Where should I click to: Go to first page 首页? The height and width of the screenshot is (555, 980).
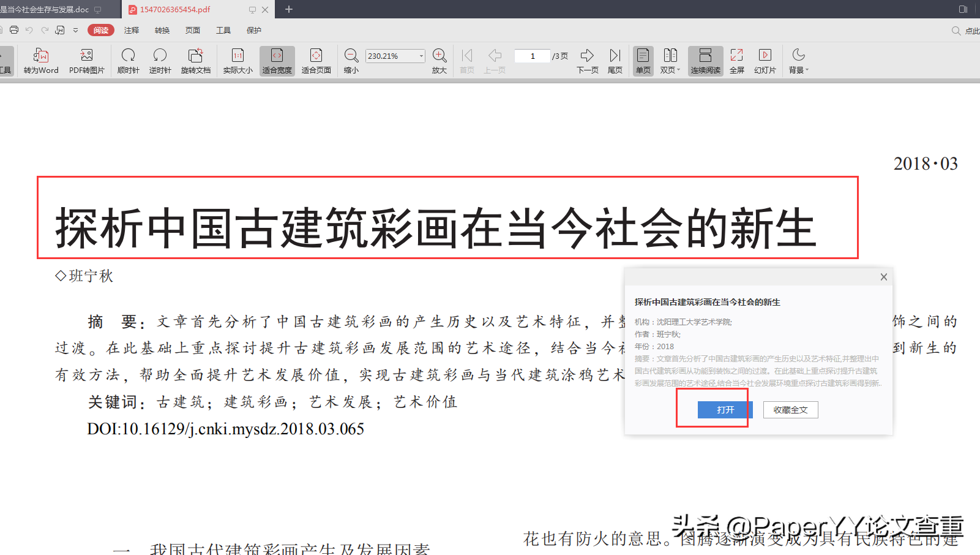tap(467, 61)
